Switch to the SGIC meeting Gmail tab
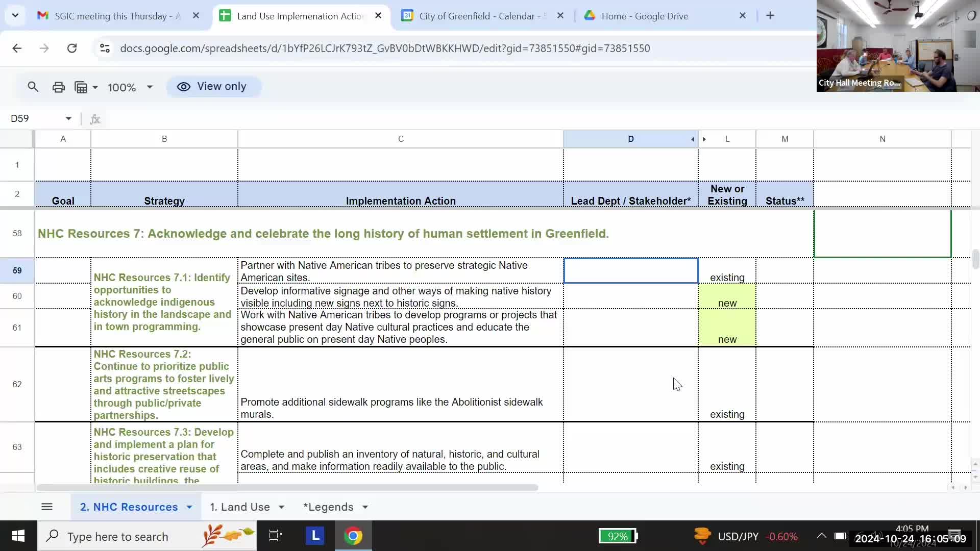 pos(118,16)
